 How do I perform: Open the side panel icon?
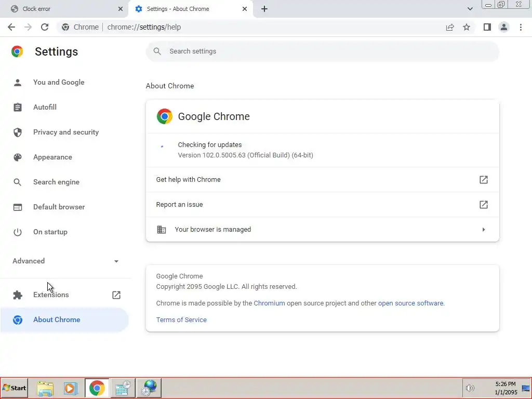coord(487,27)
